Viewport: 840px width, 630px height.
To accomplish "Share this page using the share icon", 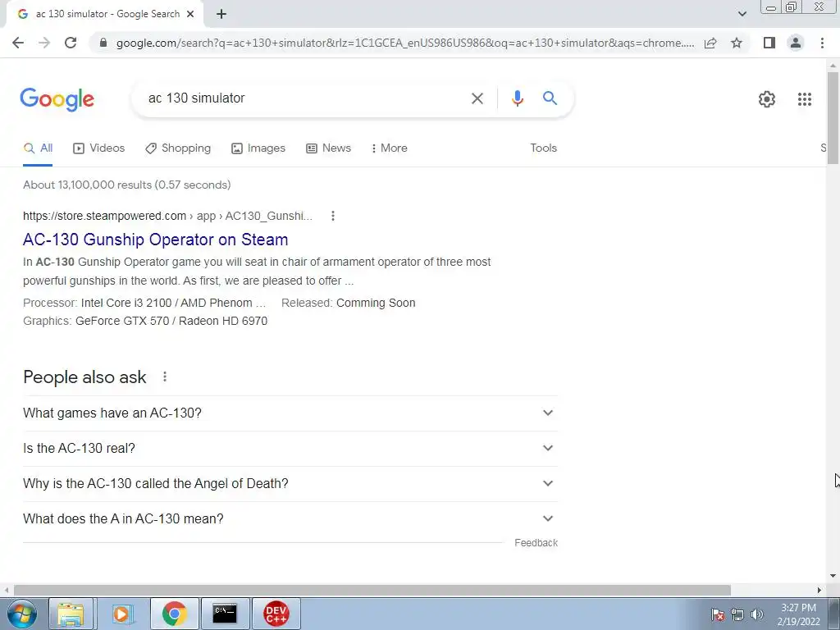I will click(710, 43).
